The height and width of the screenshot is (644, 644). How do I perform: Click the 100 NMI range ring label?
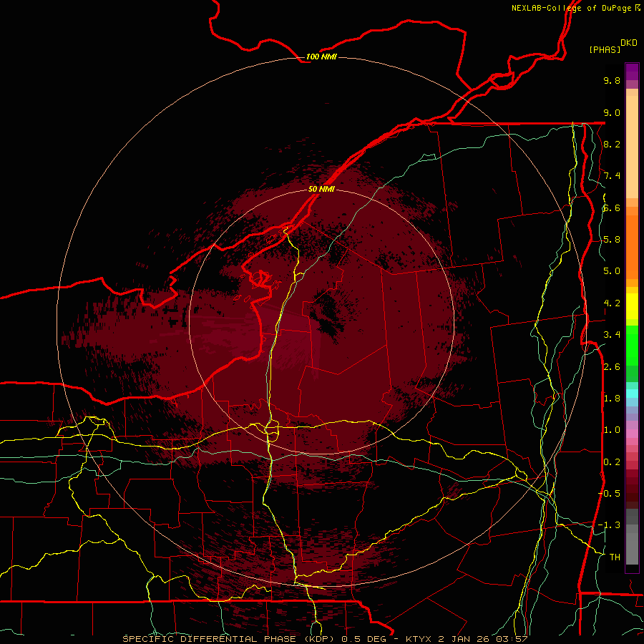click(321, 57)
